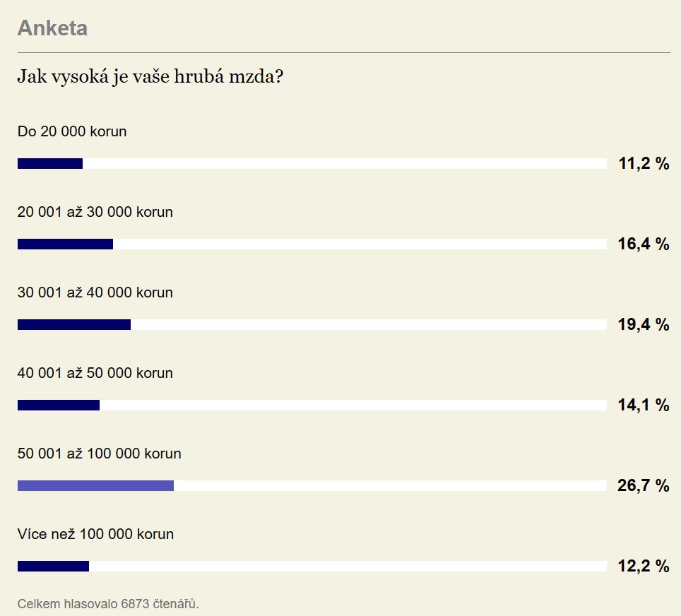Viewport: 681px width, 616px height.
Task: Click the 12,2 % result value
Action: pyautogui.click(x=644, y=566)
